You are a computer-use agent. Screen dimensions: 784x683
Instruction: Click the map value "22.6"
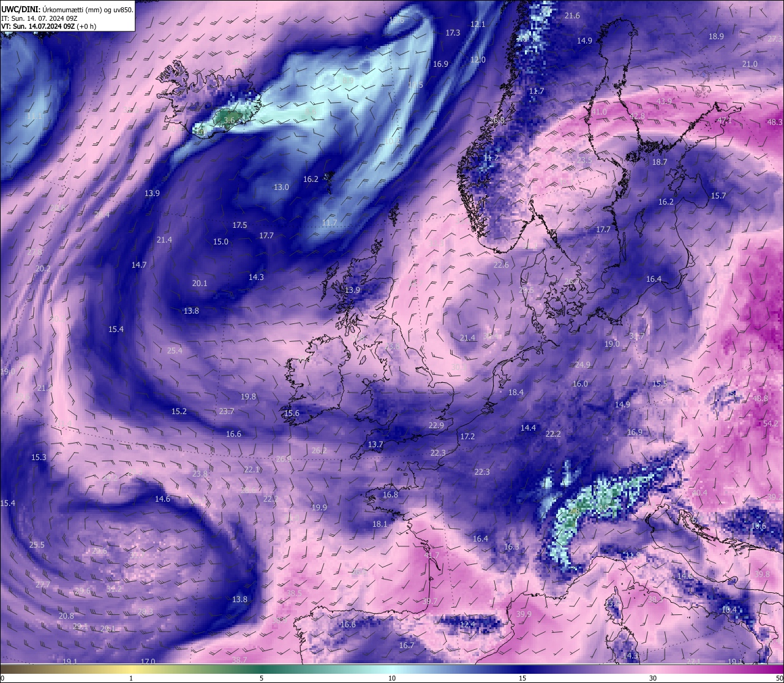[501, 265]
